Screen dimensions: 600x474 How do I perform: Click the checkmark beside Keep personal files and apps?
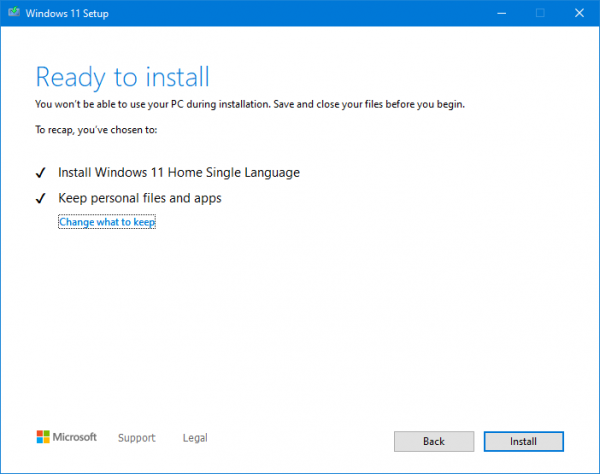point(41,198)
